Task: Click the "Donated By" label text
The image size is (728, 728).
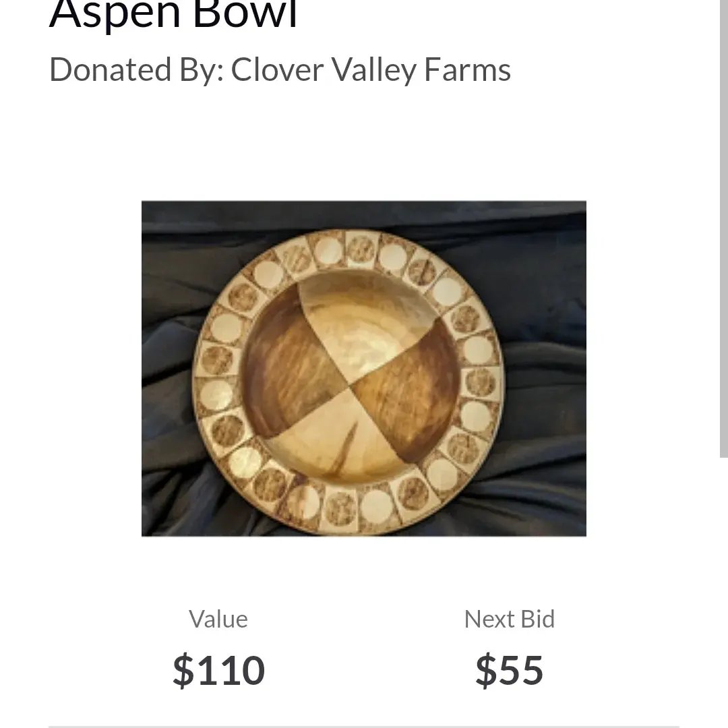Action: [x=136, y=69]
